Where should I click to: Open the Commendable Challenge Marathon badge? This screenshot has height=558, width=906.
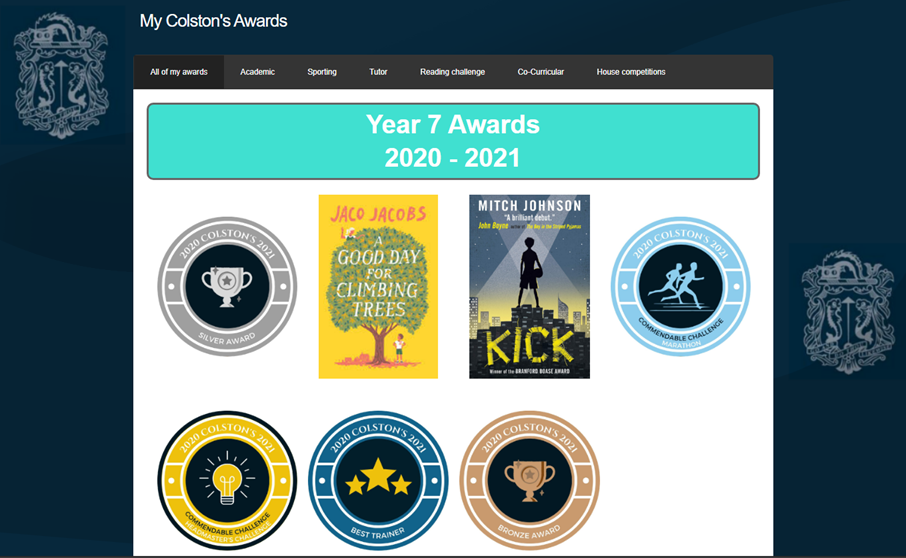click(x=681, y=287)
